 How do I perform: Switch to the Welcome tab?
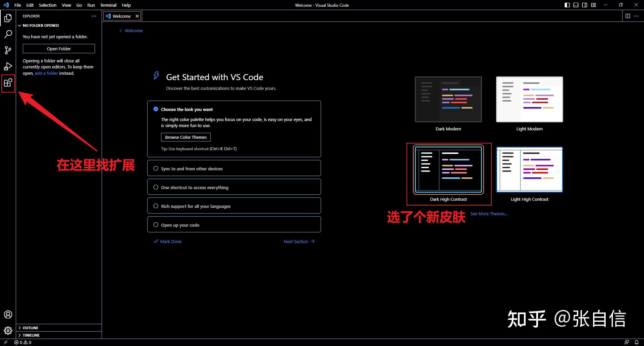121,16
